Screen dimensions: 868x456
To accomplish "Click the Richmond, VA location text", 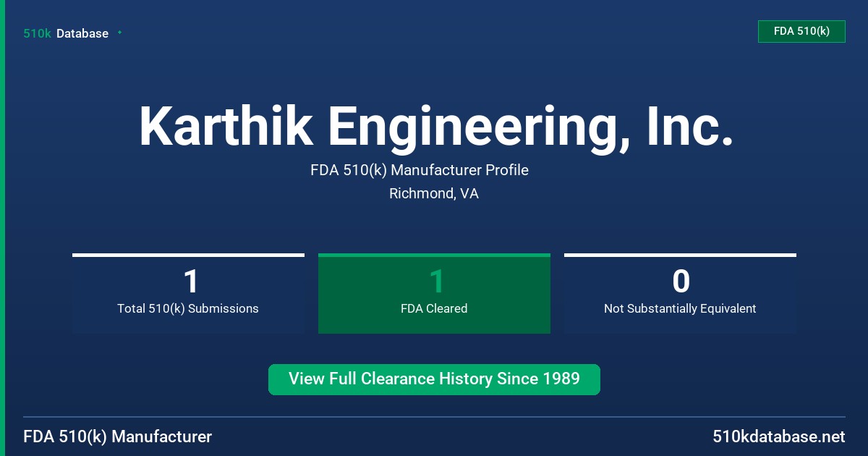I will pos(434,193).
